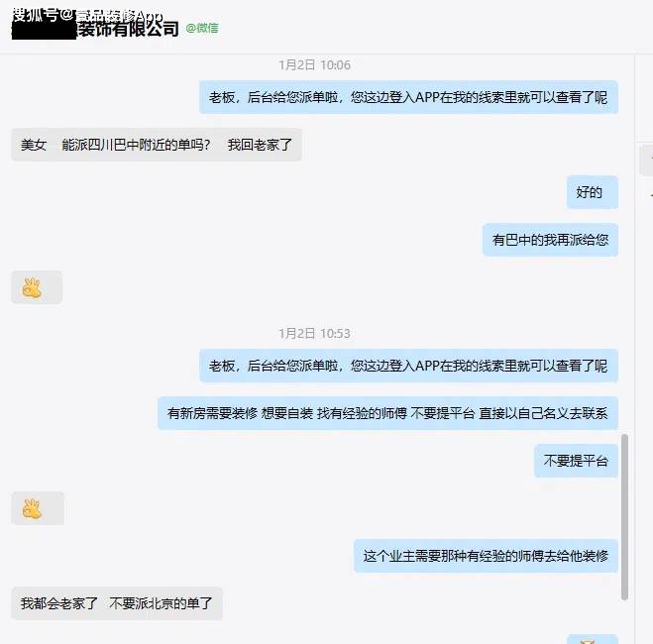Click the 搜狐号 watermark text at top
Screen dimensions: 653x644
pos(36,15)
